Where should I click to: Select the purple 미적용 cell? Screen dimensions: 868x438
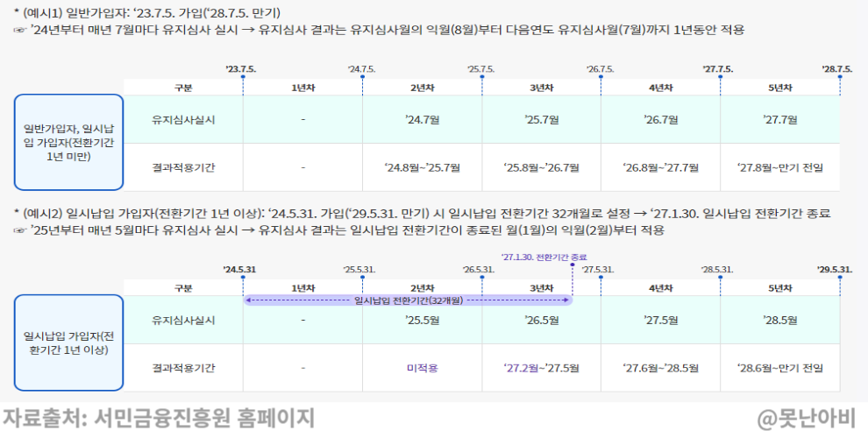(422, 368)
